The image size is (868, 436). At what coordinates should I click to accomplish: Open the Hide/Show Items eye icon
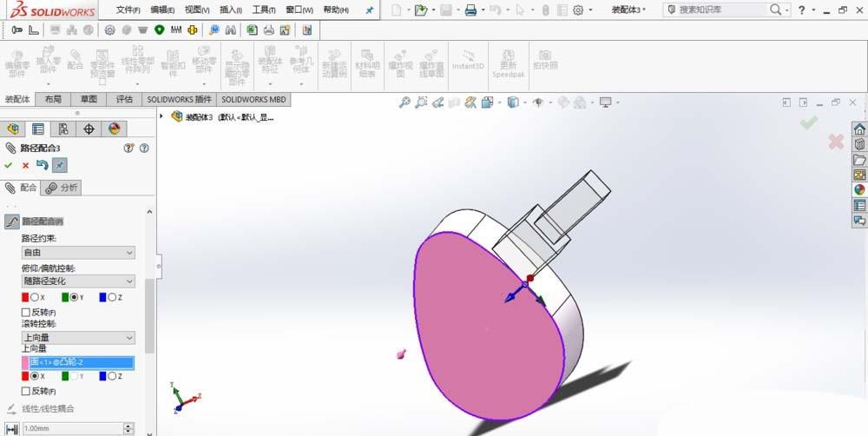[537, 102]
